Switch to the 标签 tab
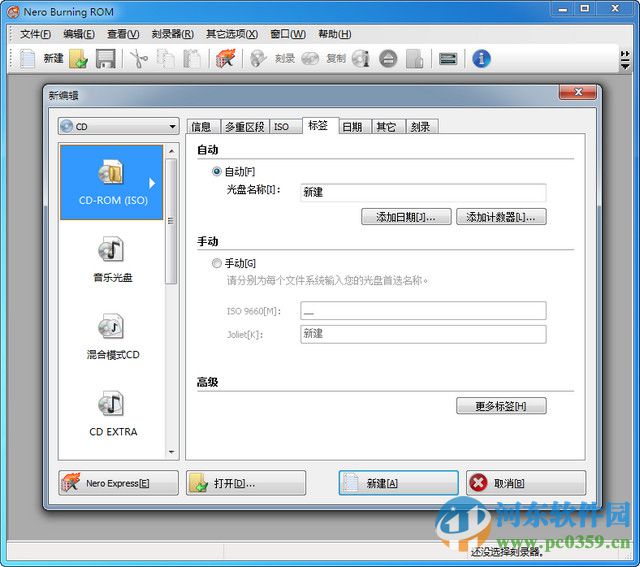 (x=320, y=125)
